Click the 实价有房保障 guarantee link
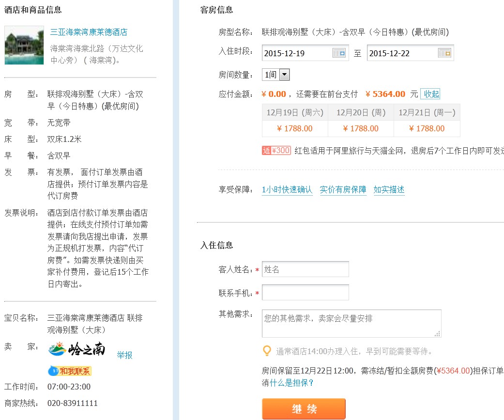This screenshot has width=504, height=420. pyautogui.click(x=343, y=190)
